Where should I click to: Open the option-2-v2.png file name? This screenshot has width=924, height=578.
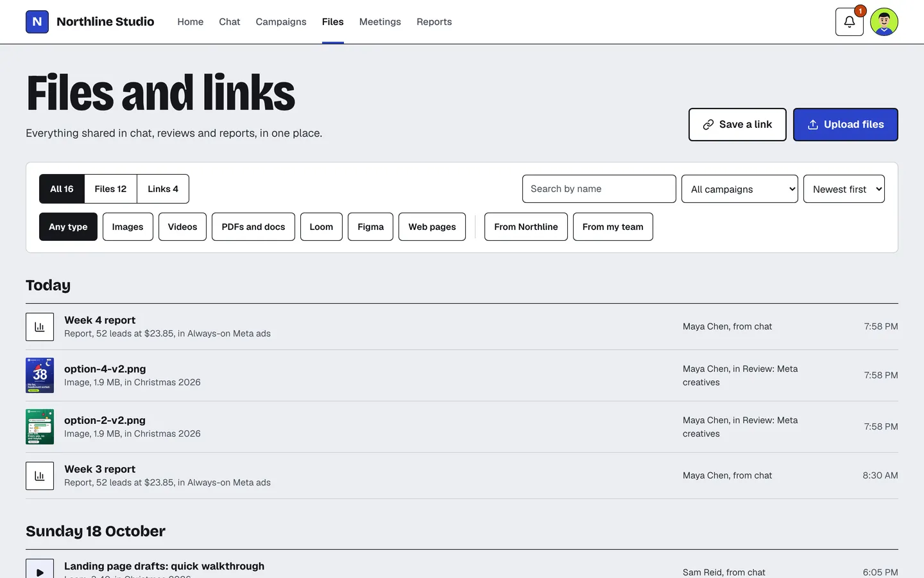[105, 421]
